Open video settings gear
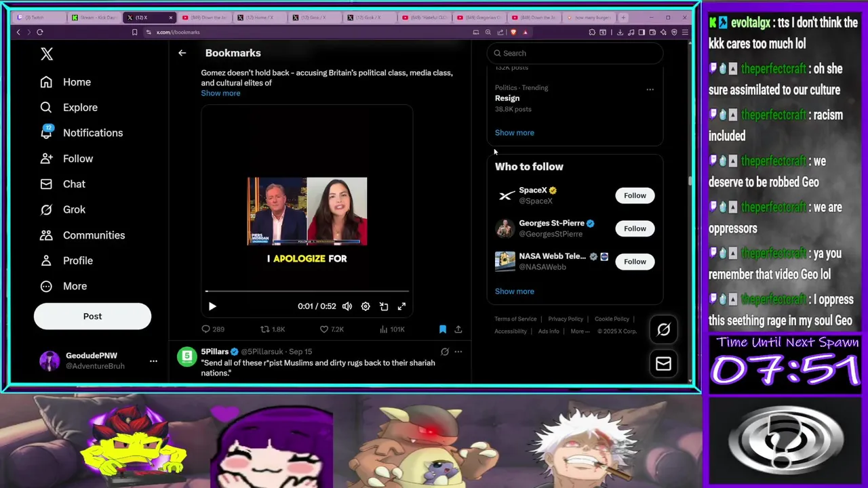 tap(366, 306)
